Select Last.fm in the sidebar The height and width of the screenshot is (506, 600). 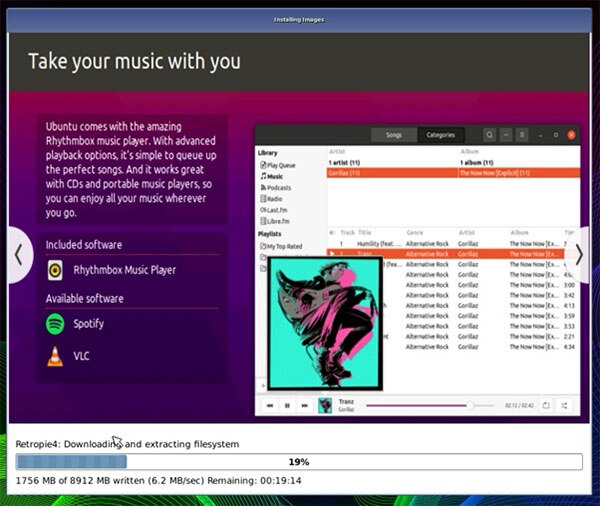point(274,210)
